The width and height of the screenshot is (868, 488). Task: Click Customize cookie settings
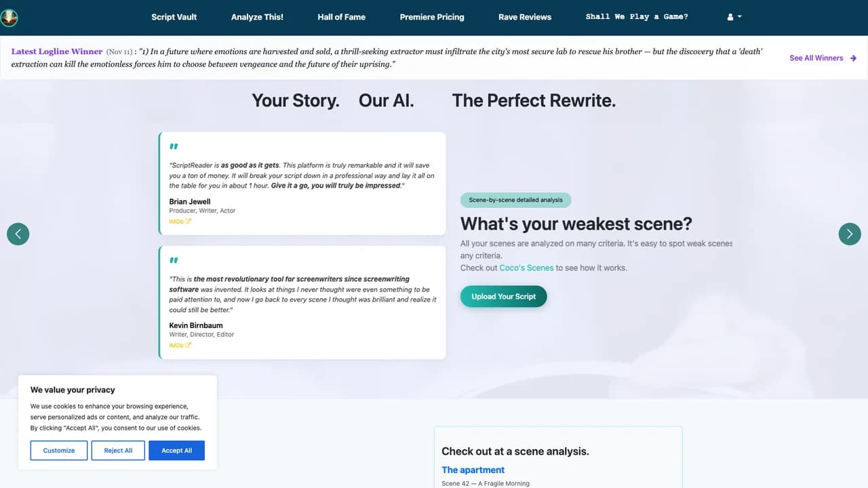tap(59, 451)
